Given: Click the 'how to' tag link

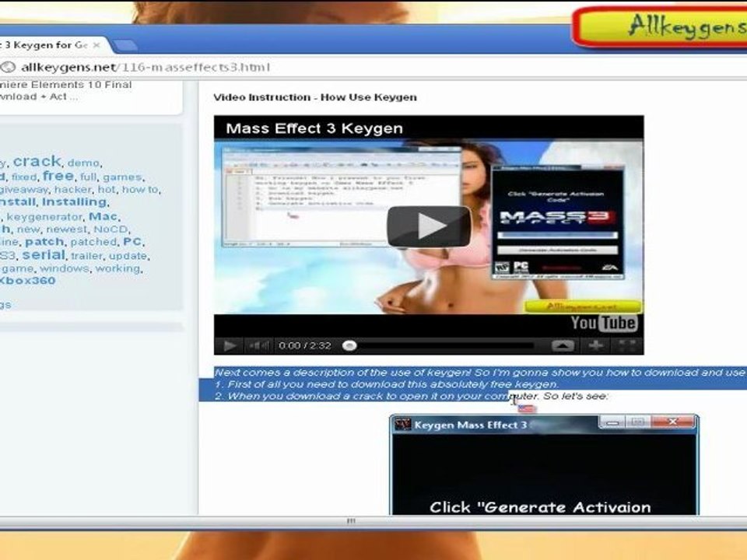Looking at the screenshot, I should pyautogui.click(x=139, y=190).
